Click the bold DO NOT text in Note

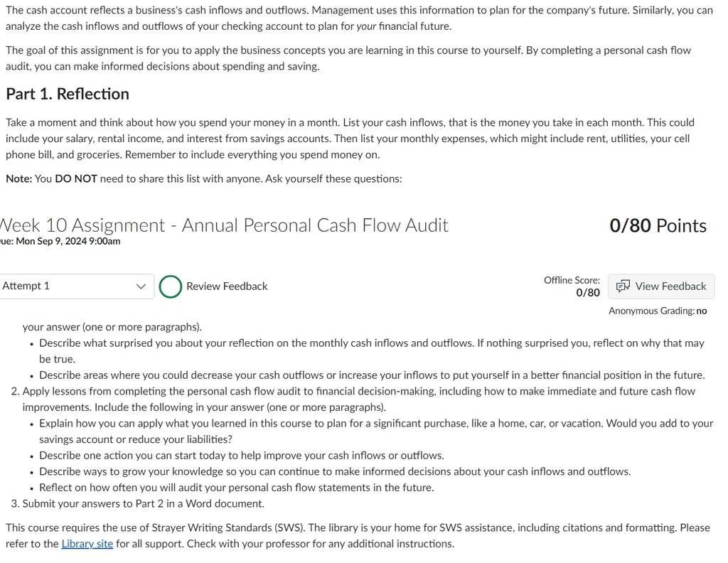76,178
